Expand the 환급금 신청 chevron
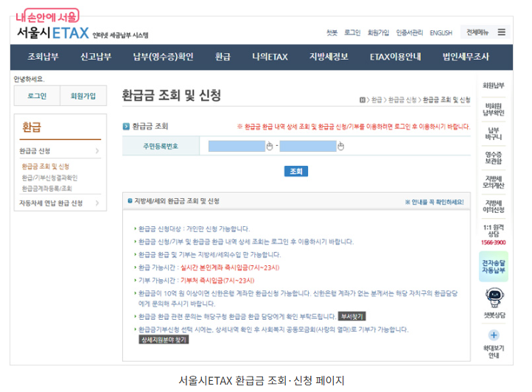 pyautogui.click(x=97, y=151)
